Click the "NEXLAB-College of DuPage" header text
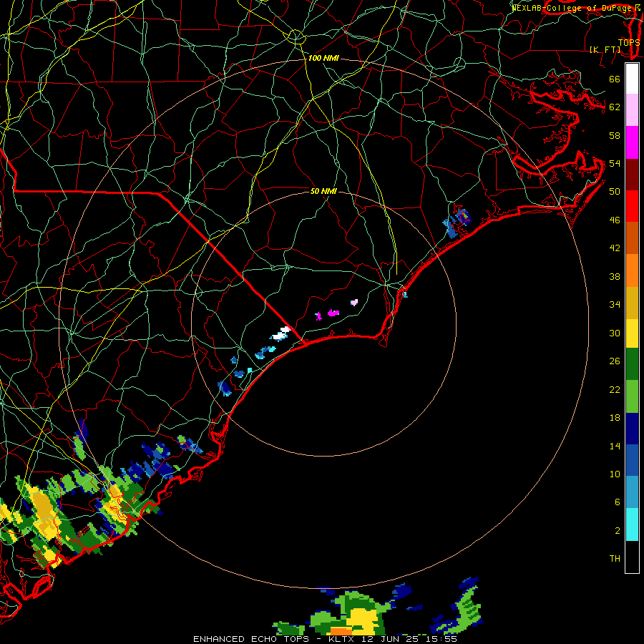The height and width of the screenshot is (644, 644). tap(571, 7)
